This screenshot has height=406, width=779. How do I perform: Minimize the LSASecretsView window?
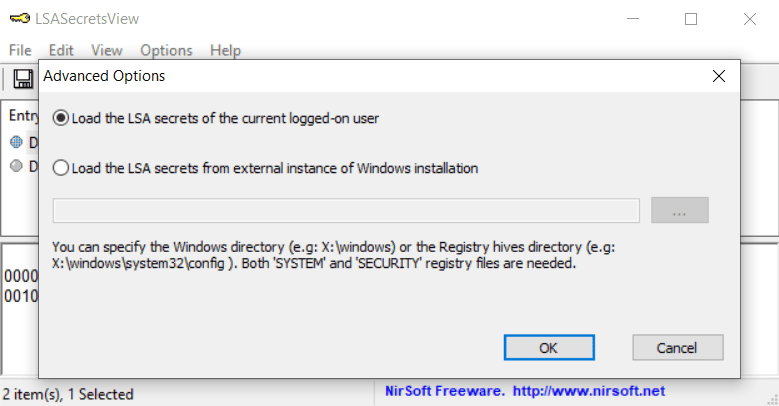[633, 19]
